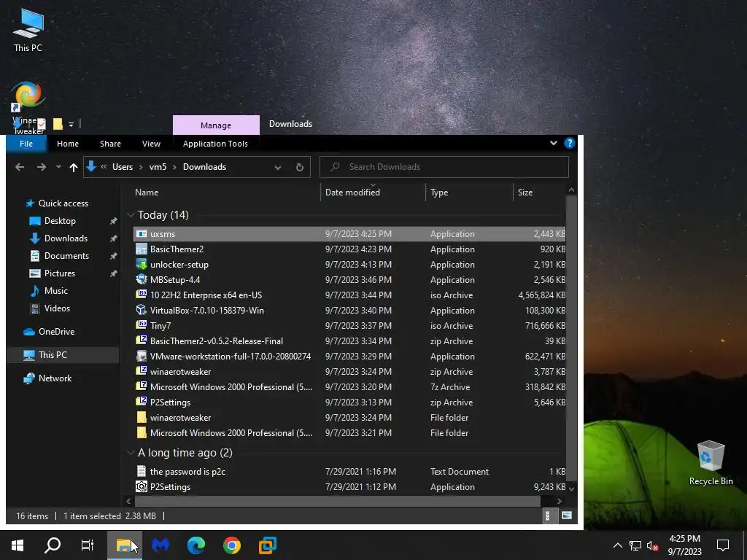Click vm5 in address breadcrumb
The image size is (747, 560).
coord(158,167)
